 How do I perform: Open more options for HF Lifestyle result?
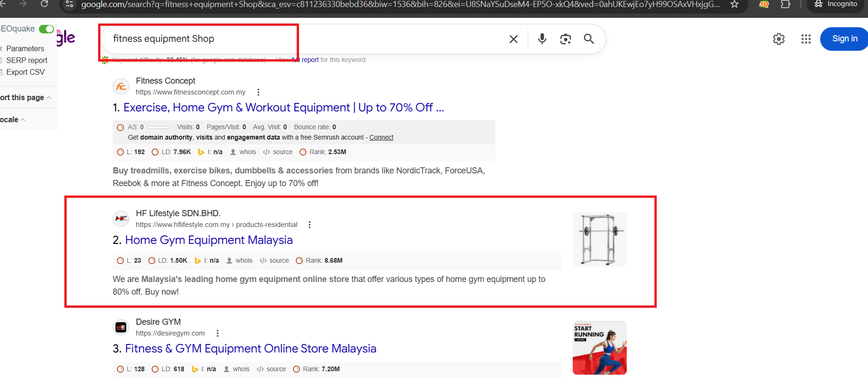pos(309,225)
